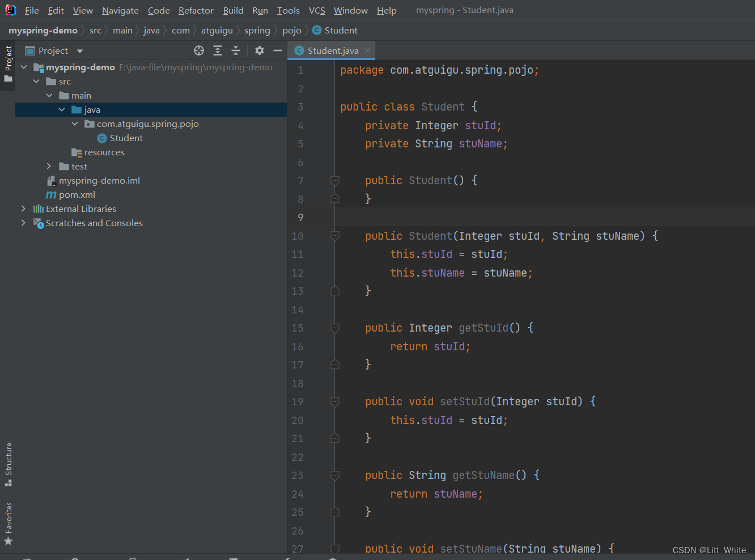Open Project panel settings gear
The image size is (755, 560).
pos(260,51)
